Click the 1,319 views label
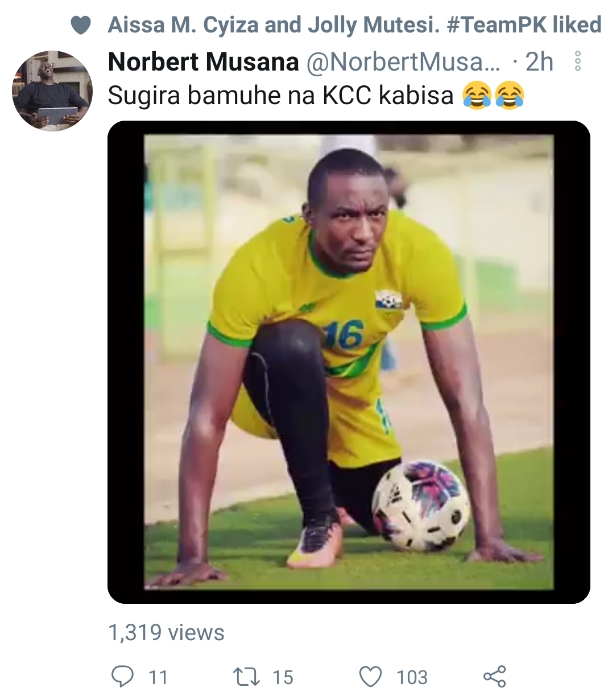Image resolution: width=608 pixels, height=700 pixels. (167, 632)
